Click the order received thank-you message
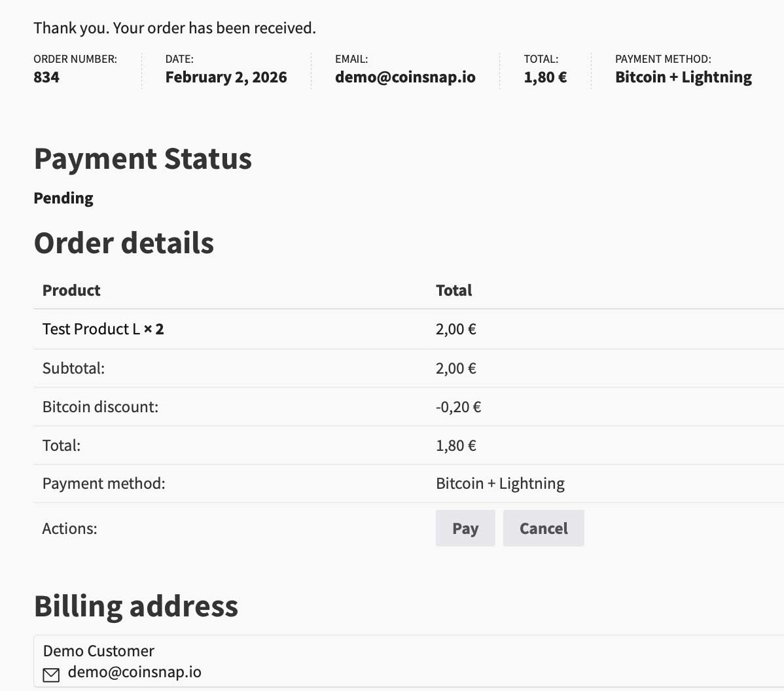This screenshot has height=691, width=784. click(175, 28)
